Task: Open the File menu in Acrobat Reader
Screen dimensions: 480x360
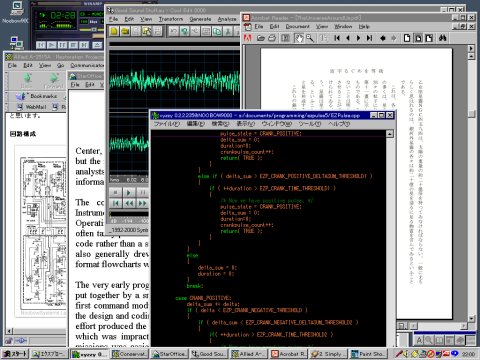Action: tap(259, 26)
